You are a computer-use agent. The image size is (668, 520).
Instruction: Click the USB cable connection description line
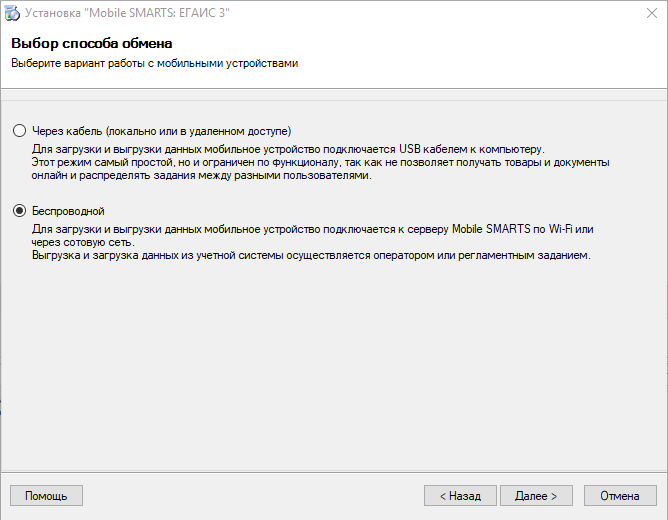[288, 149]
